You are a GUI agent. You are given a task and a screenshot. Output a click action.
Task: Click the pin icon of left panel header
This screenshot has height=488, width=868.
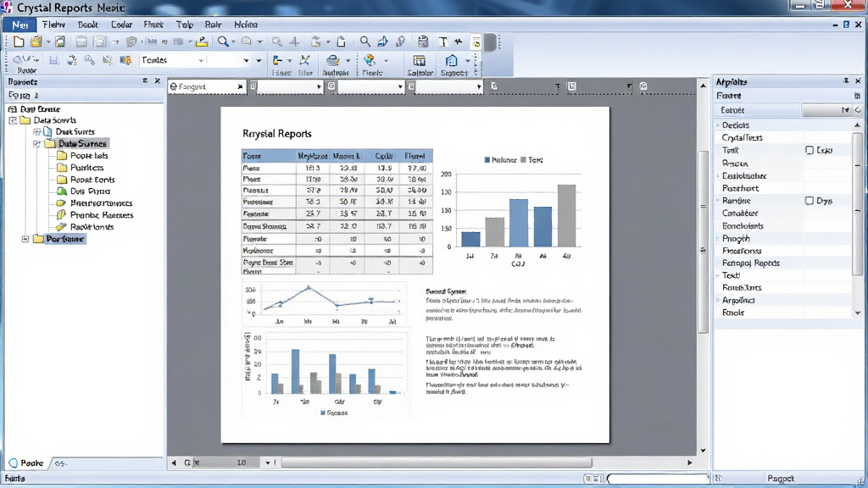coord(145,80)
